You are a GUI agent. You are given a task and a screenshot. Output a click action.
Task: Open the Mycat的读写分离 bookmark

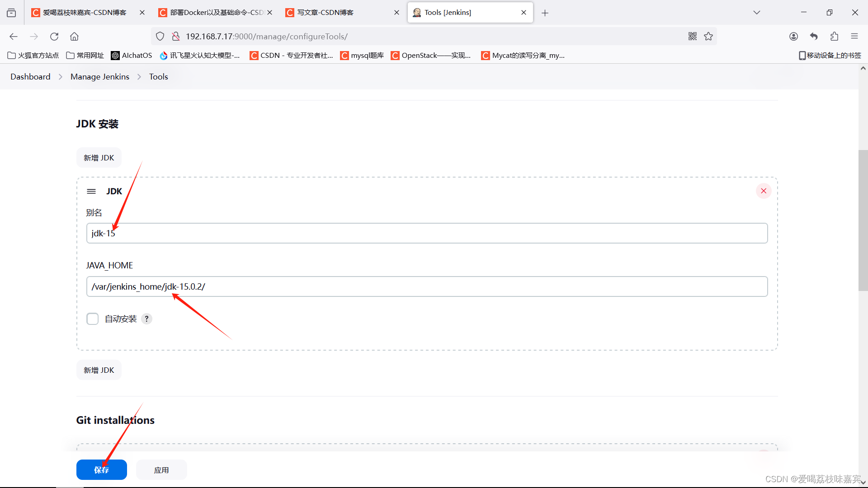(x=523, y=56)
